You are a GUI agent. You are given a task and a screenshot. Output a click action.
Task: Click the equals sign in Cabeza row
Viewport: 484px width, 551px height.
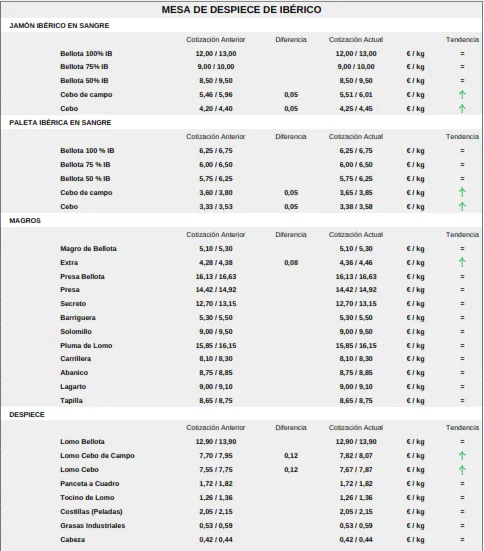click(x=462, y=539)
